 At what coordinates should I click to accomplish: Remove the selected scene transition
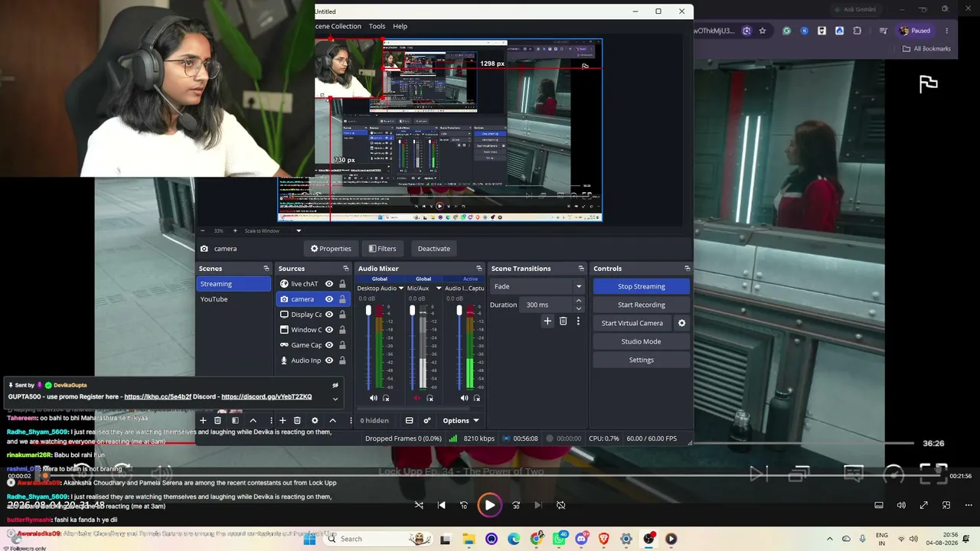click(x=563, y=321)
